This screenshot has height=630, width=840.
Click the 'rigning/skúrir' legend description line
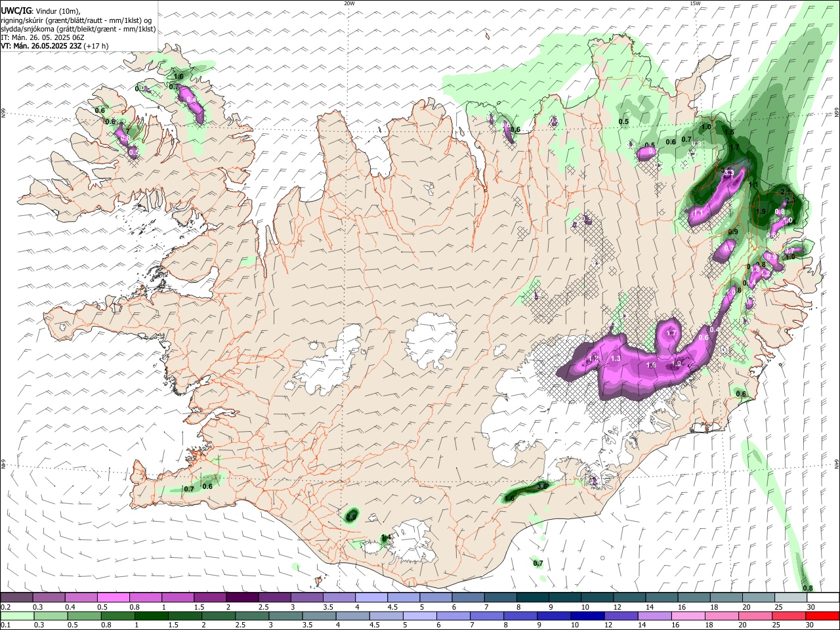(x=77, y=20)
